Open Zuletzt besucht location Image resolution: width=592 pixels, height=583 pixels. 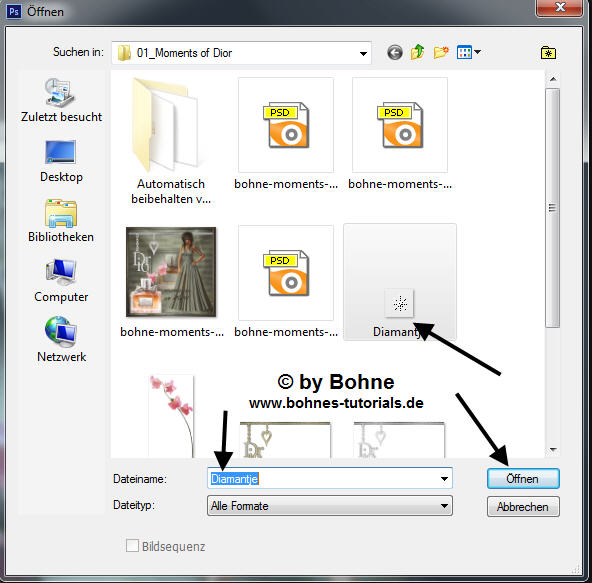coord(61,100)
